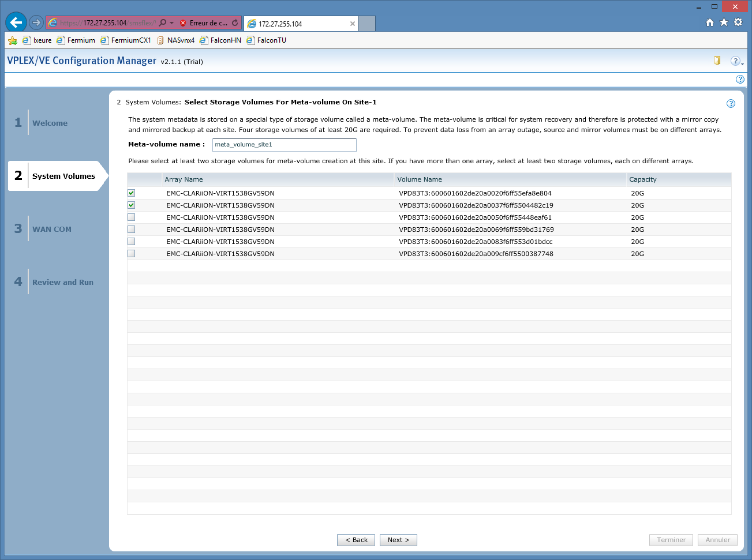Open help for the System Volumes step
Viewport: 752px width, 560px height.
click(731, 104)
